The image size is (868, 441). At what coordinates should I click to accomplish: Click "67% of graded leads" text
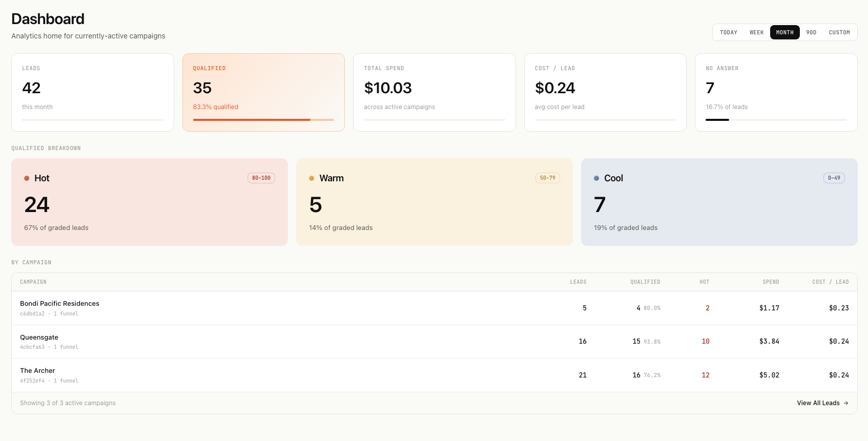click(x=56, y=228)
